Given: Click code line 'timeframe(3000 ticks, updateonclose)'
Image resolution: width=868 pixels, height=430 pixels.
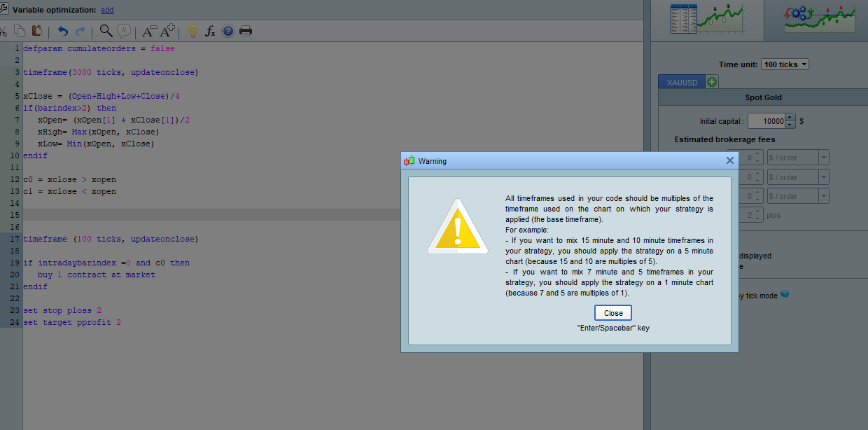Looking at the screenshot, I should [x=111, y=72].
